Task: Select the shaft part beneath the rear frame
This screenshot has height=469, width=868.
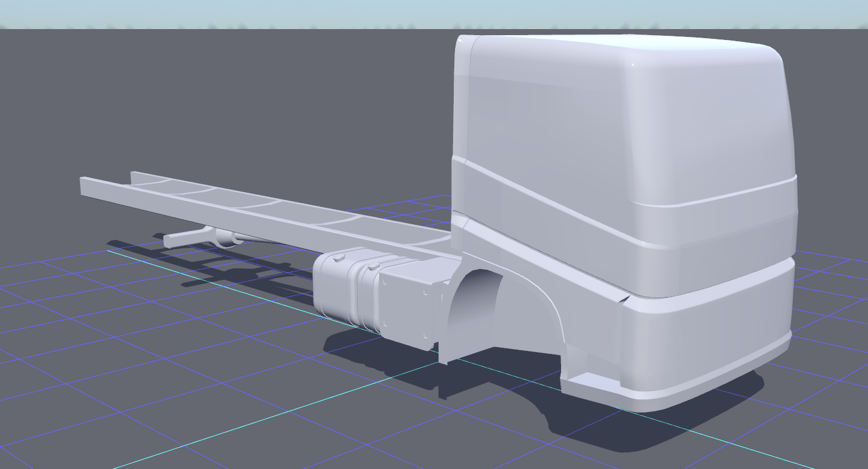Action: (x=203, y=236)
